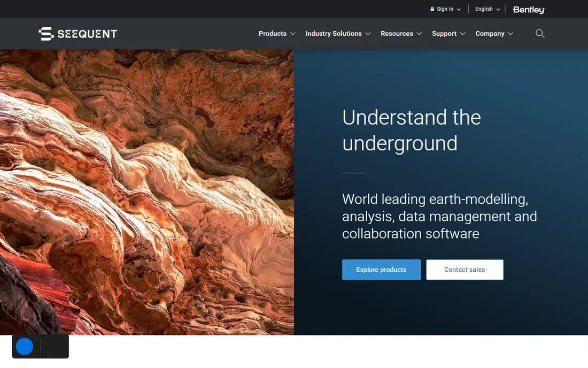The image size is (588, 368).
Task: Expand the Products chevron
Action: [293, 34]
